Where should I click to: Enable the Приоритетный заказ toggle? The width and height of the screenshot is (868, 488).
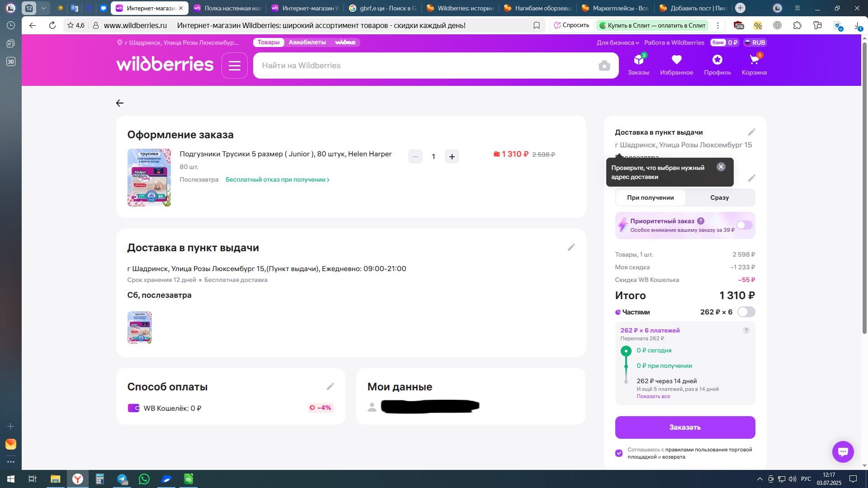744,225
